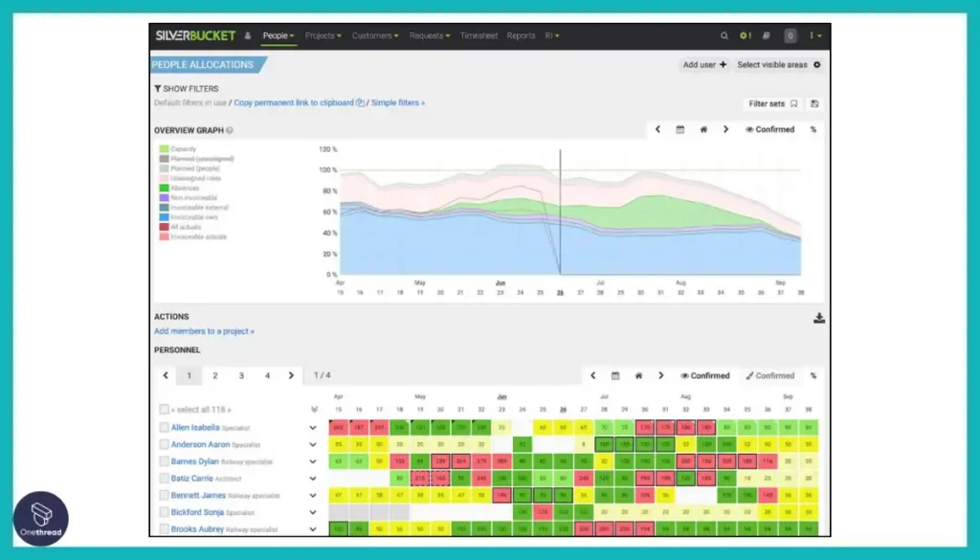Go to personnel page 3
The image size is (980, 560).
[x=241, y=375]
